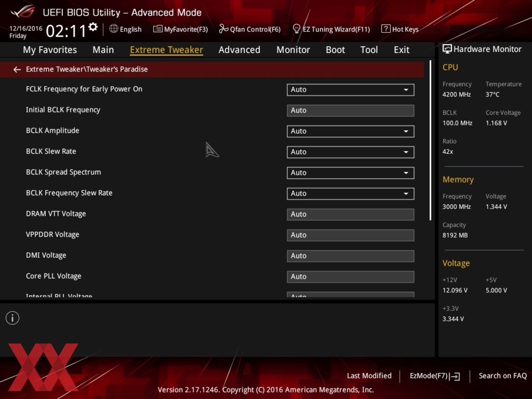Click Last Modified
Image resolution: width=532 pixels, height=399 pixels.
pos(369,376)
